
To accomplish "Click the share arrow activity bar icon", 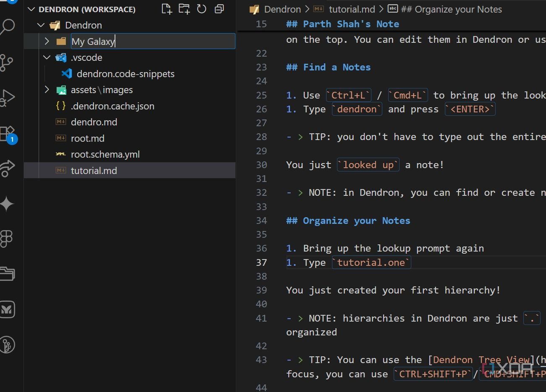I will click(7, 169).
